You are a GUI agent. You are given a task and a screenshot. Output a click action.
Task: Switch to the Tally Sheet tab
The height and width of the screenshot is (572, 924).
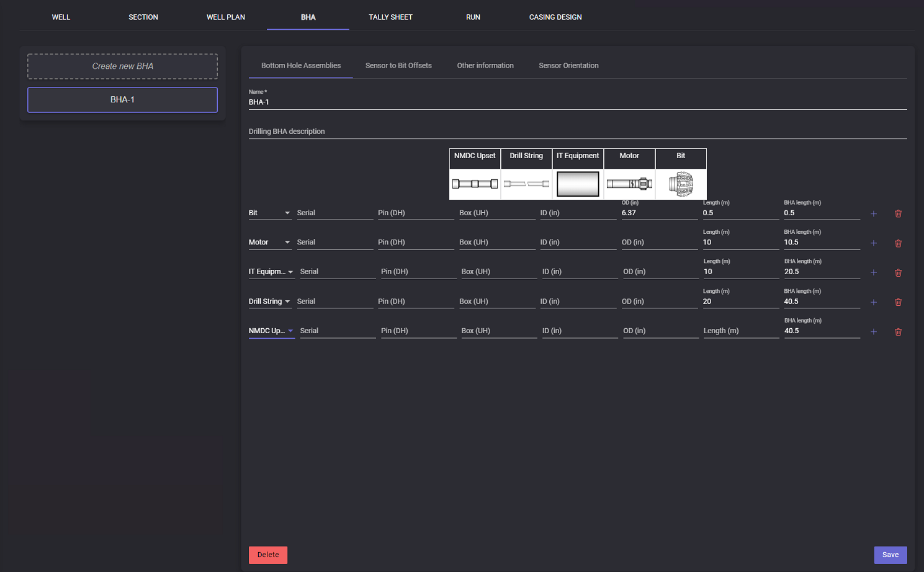click(x=390, y=17)
